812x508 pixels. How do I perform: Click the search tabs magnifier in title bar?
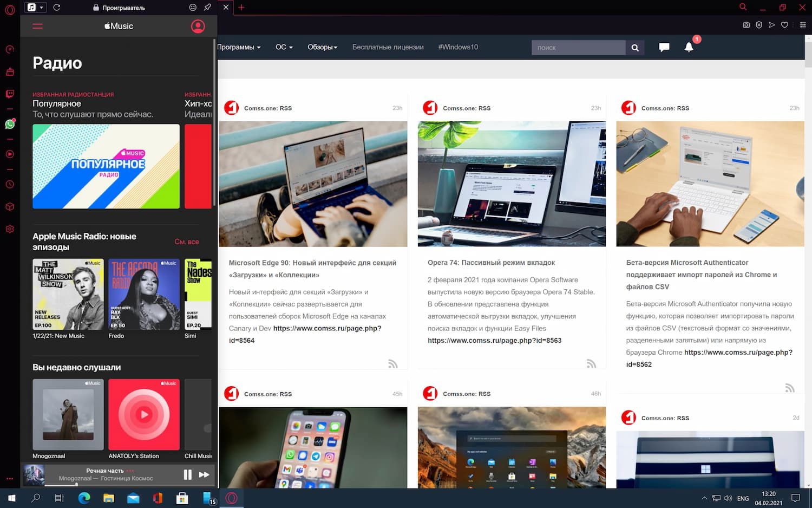click(x=743, y=7)
